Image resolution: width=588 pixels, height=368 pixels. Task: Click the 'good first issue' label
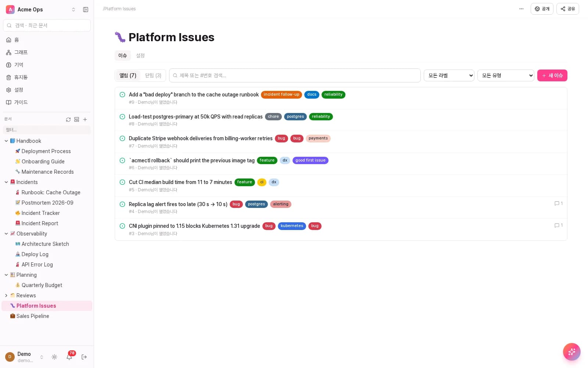pyautogui.click(x=311, y=160)
